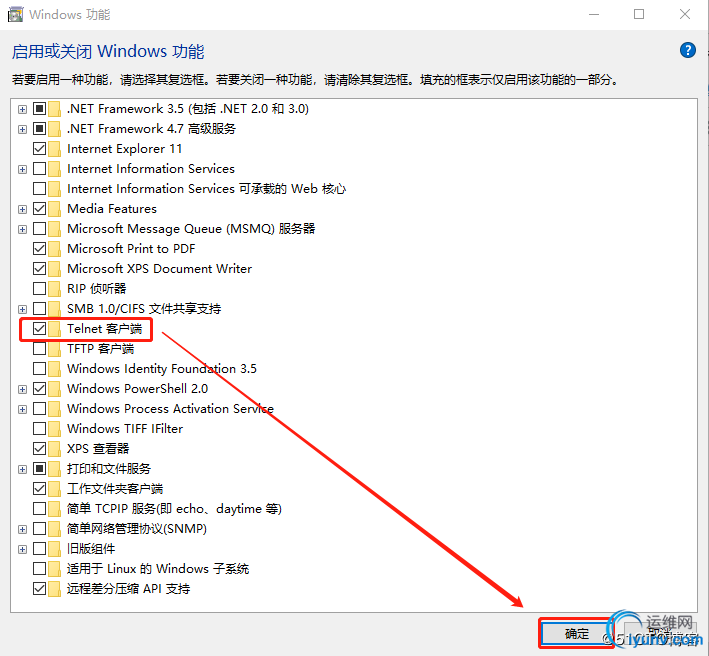Click folder icon beside Windows PowerShell 2.0

click(x=54, y=389)
